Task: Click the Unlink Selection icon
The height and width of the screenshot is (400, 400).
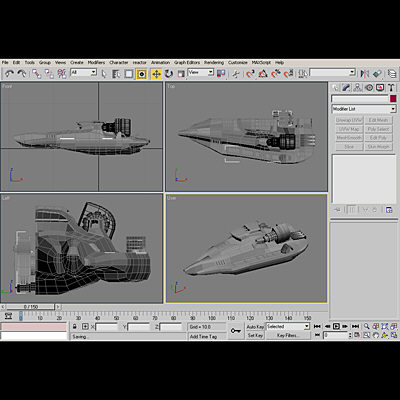Action: coord(49,74)
